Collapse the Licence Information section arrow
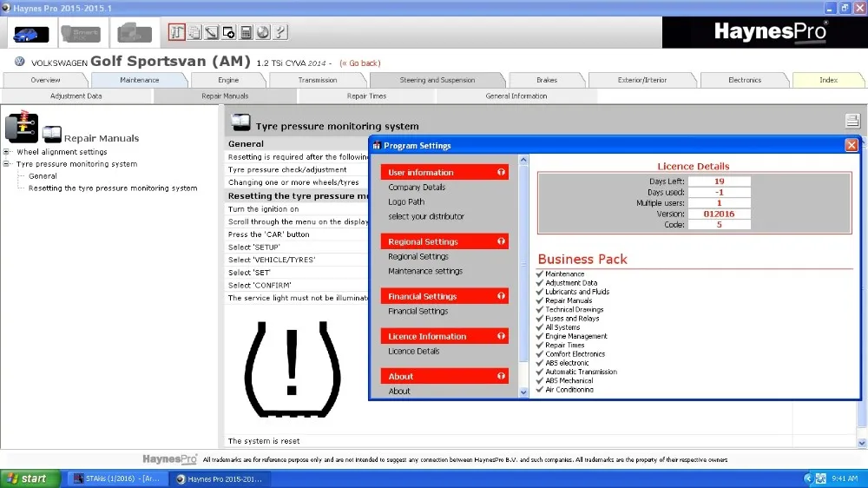This screenshot has height=488, width=868. 501,336
